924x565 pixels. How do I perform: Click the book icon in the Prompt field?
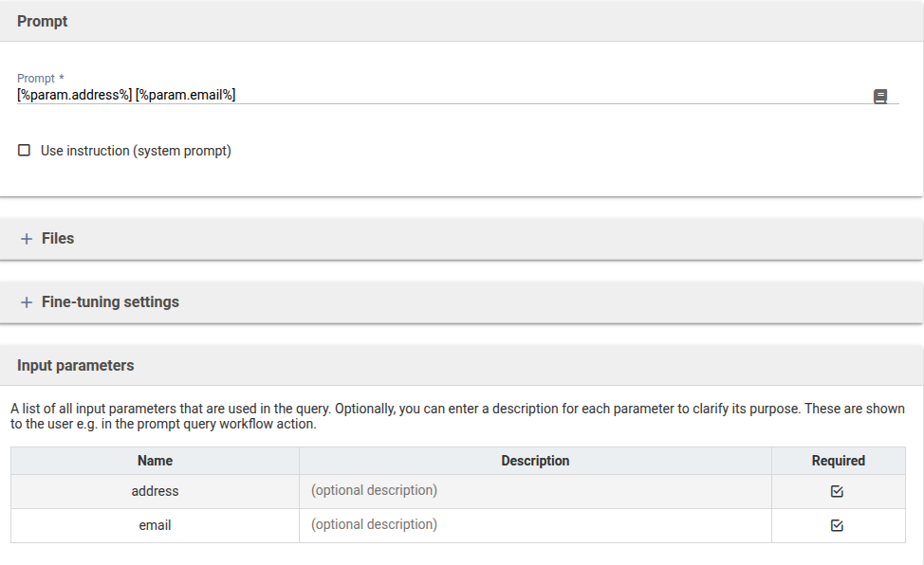click(x=880, y=97)
